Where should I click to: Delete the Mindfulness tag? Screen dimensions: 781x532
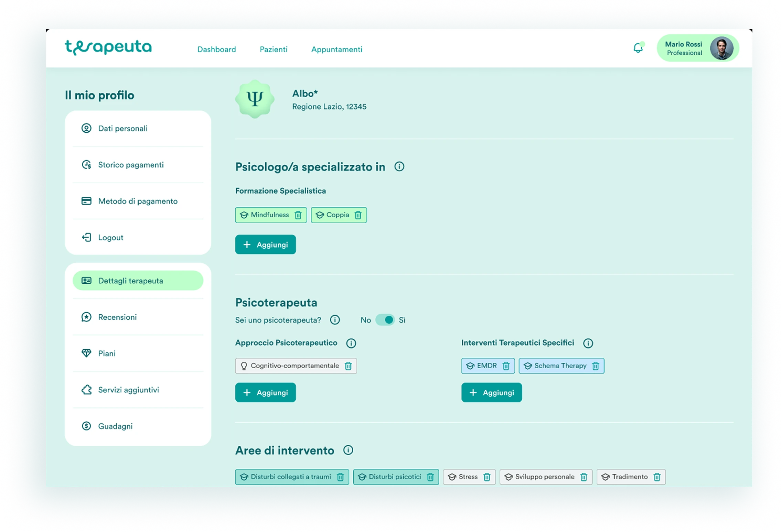(x=298, y=215)
